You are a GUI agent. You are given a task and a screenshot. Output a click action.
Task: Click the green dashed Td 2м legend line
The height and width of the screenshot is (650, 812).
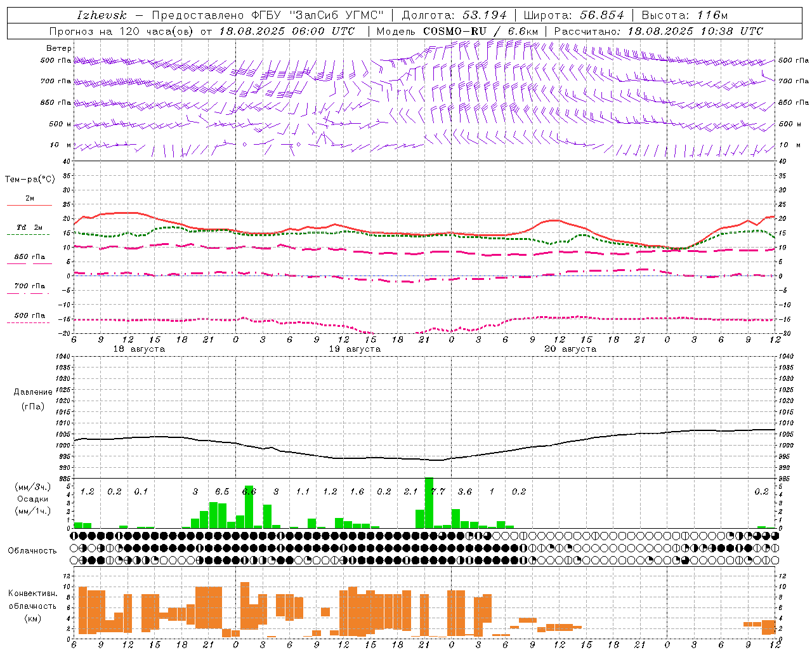29,235
